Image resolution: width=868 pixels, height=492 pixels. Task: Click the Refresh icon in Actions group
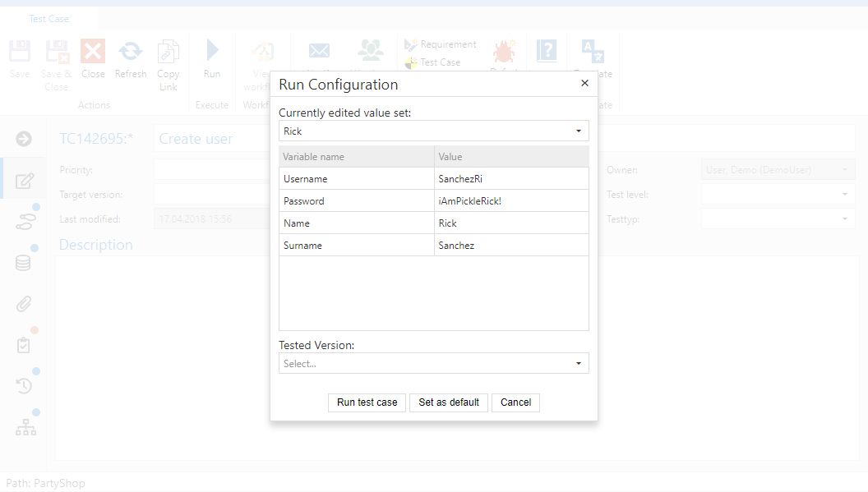(x=130, y=53)
